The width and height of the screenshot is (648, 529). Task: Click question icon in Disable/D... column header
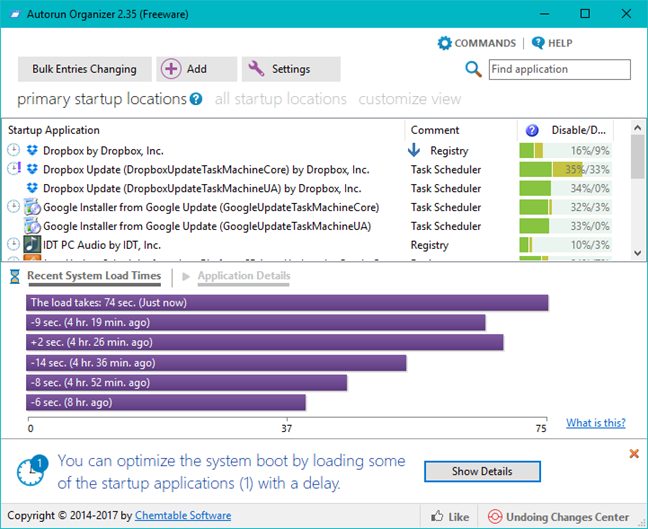coord(532,130)
